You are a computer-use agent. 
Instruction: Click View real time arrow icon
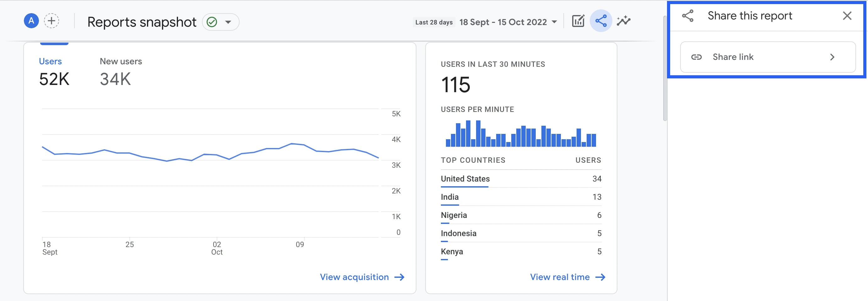[x=600, y=277]
